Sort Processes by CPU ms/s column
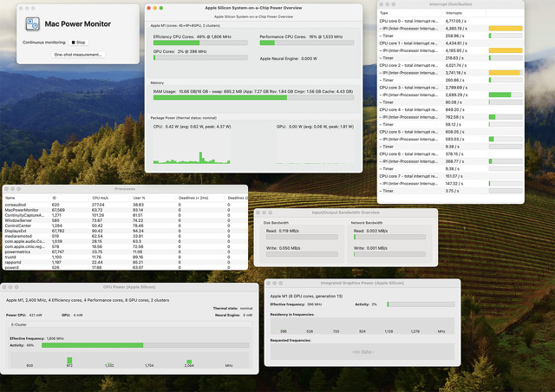Image resolution: width=555 pixels, height=392 pixels. click(x=109, y=198)
